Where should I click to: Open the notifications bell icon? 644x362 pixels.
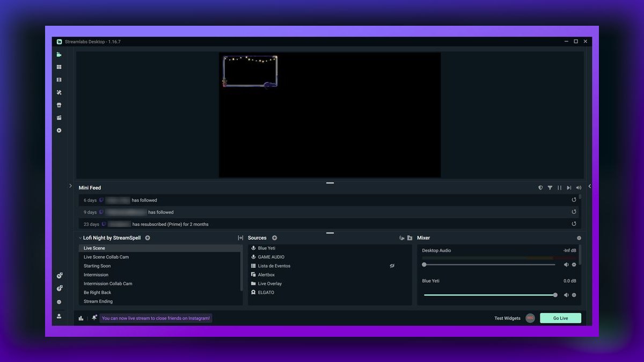[x=94, y=318]
